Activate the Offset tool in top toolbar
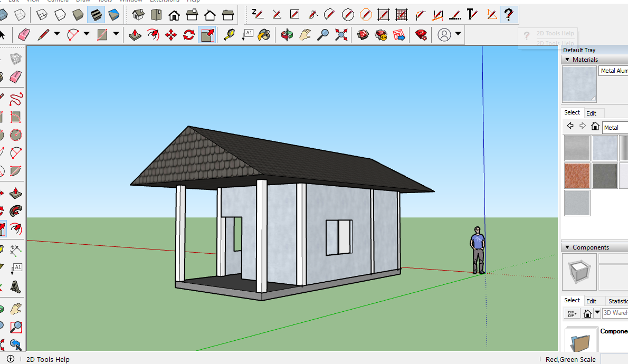 coord(153,35)
